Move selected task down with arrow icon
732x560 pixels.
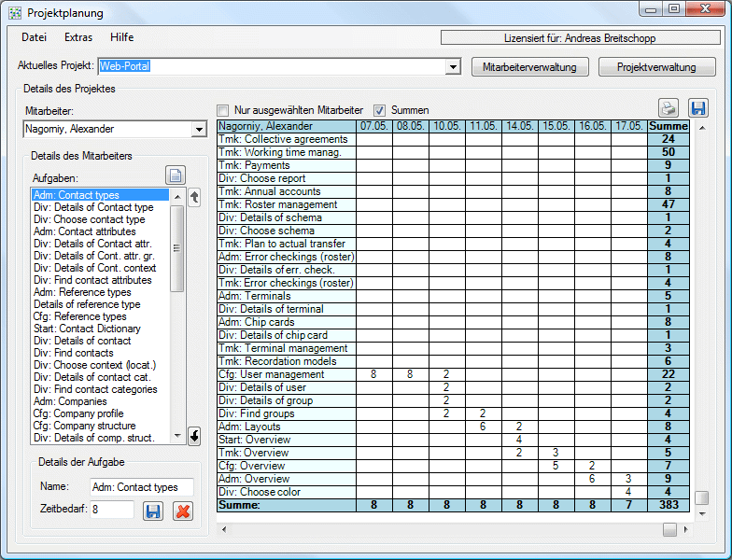coord(194,435)
